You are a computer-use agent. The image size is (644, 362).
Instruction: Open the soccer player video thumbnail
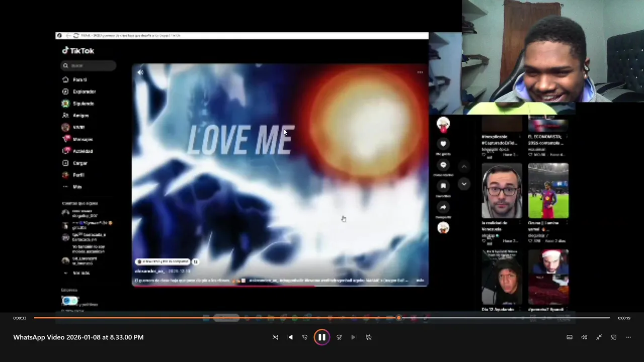[x=548, y=191]
